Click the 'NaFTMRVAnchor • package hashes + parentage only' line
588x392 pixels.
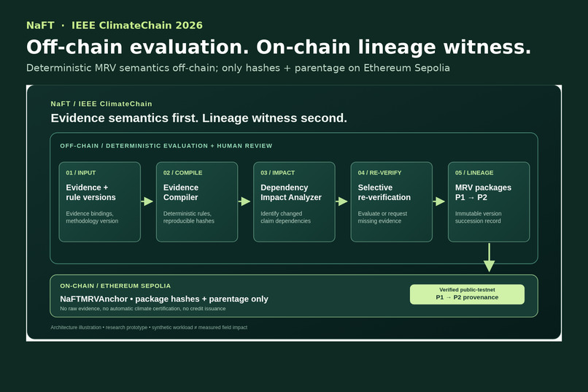(164, 299)
